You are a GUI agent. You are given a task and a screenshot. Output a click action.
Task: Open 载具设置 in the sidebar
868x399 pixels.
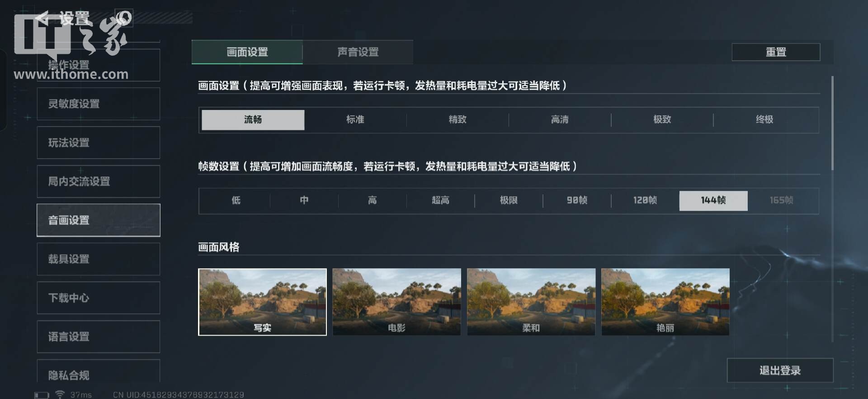pyautogui.click(x=99, y=259)
